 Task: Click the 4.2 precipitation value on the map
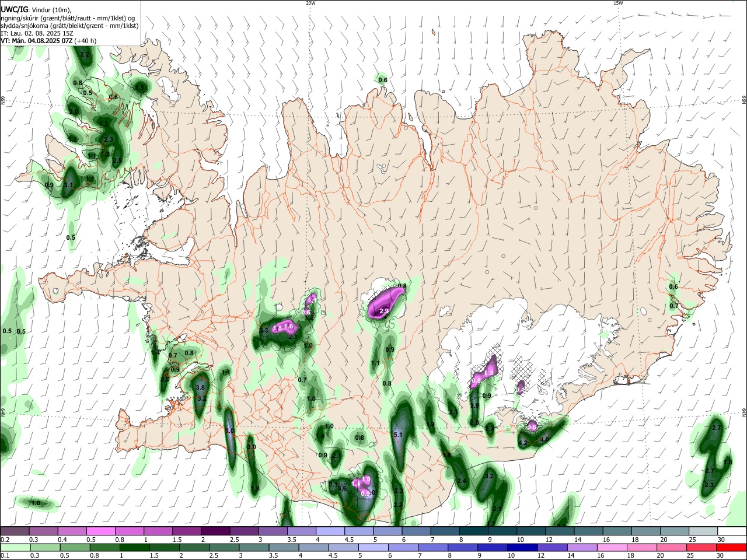point(523,443)
